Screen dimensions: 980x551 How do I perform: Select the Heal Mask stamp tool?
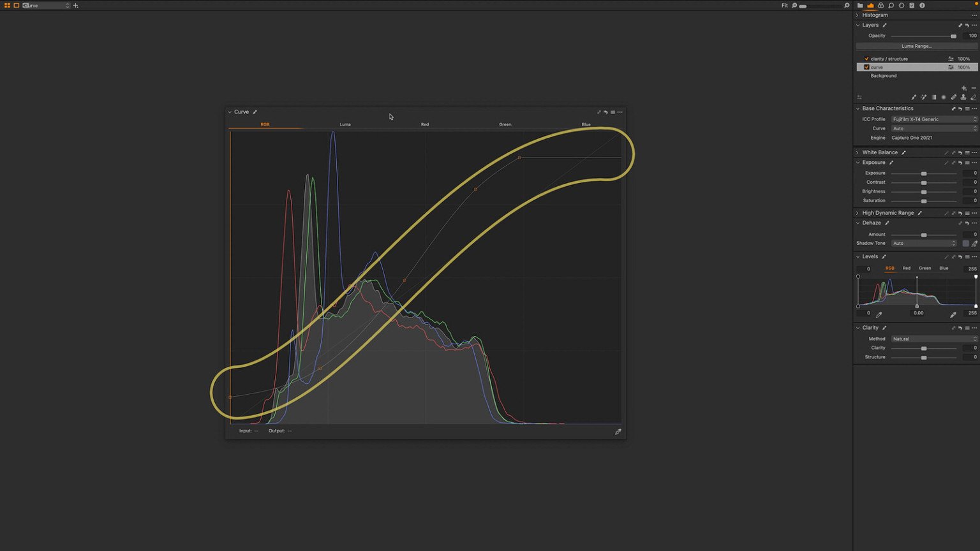pyautogui.click(x=964, y=97)
